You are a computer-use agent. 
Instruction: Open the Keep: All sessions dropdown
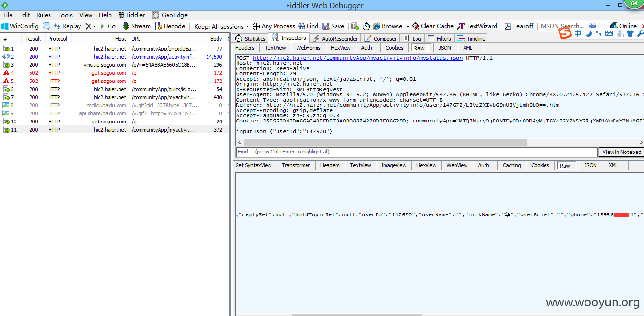(222, 26)
